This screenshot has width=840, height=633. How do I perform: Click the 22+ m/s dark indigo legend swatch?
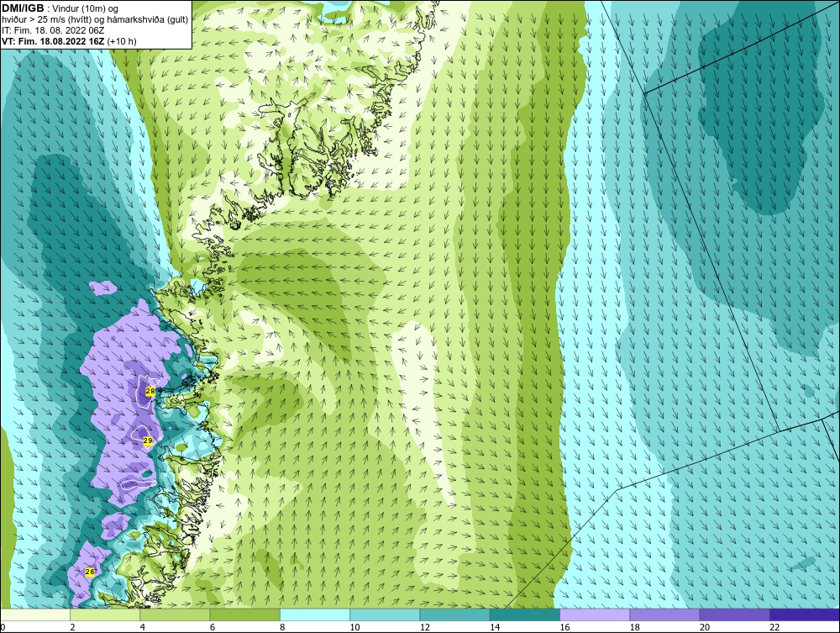tap(805, 615)
